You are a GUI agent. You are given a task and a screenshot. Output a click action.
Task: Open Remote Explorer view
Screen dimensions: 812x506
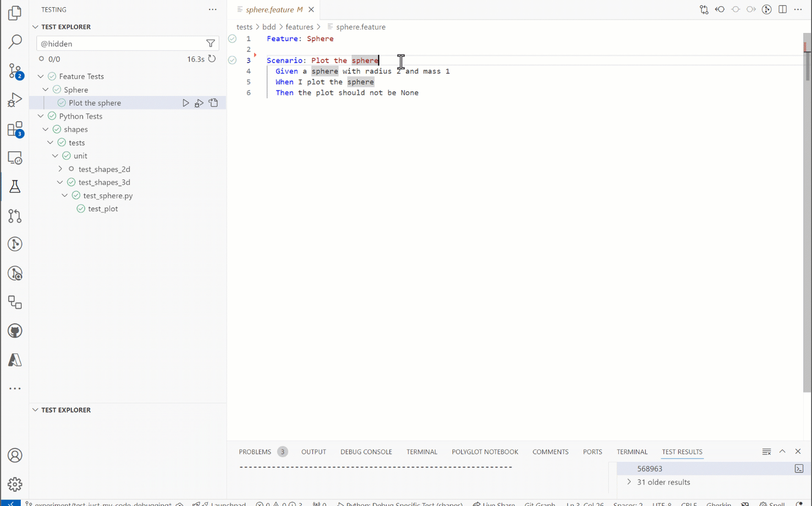click(x=15, y=158)
